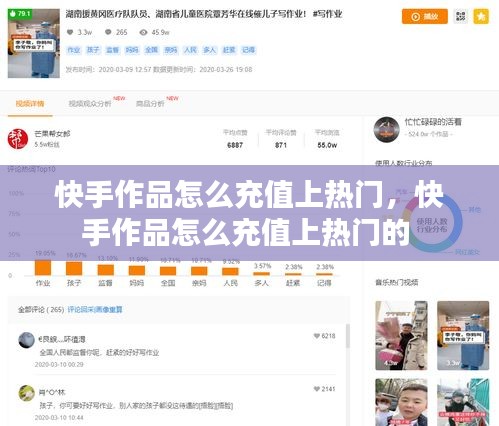Click the heart likes icon near 3.3w

pyautogui.click(x=70, y=32)
